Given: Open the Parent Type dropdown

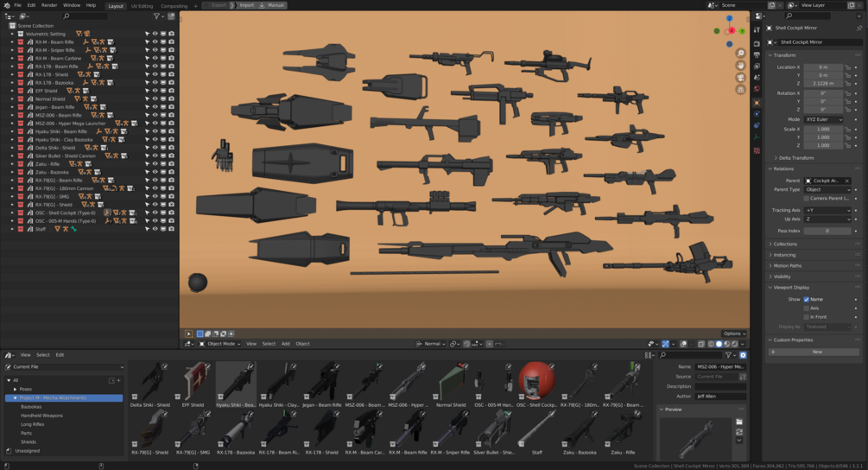Looking at the screenshot, I should [x=827, y=189].
